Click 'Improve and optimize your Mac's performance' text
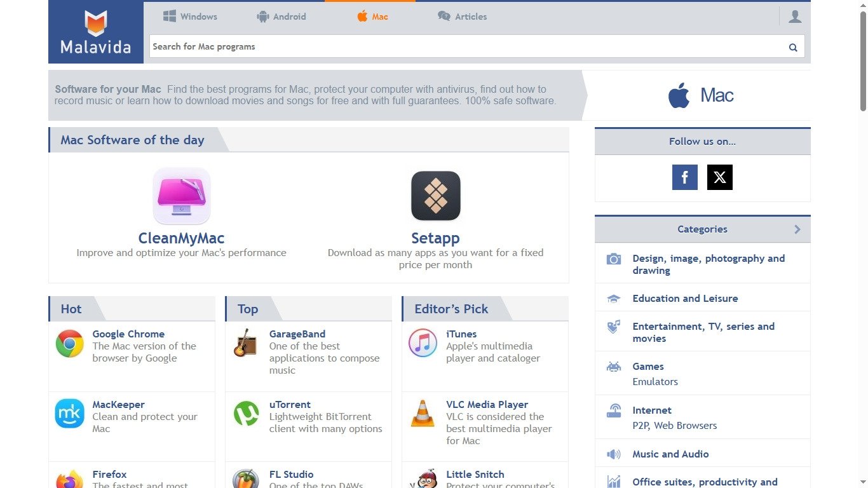This screenshot has height=488, width=868. 182,253
